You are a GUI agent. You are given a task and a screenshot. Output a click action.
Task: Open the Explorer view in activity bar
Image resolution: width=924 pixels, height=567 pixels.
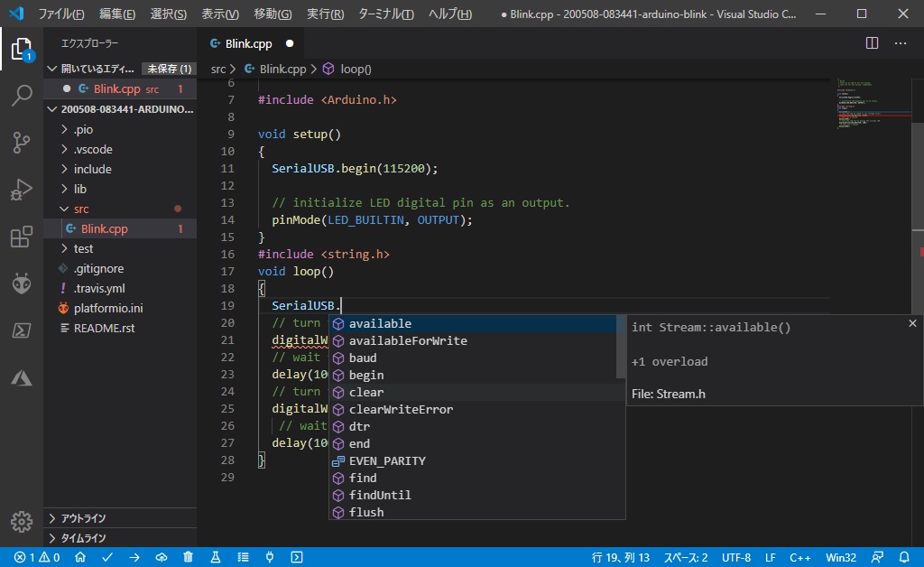pos(22,49)
